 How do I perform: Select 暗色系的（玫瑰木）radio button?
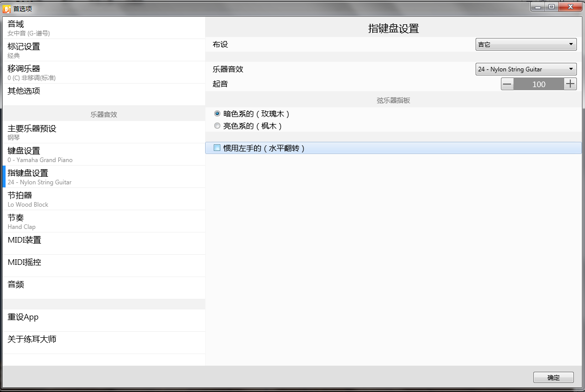tap(217, 113)
